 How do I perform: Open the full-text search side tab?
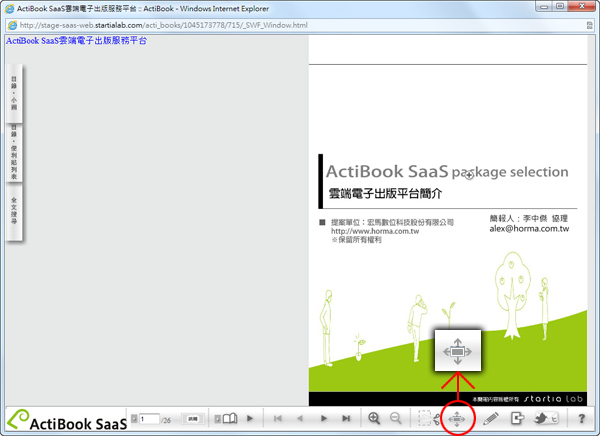pyautogui.click(x=14, y=212)
